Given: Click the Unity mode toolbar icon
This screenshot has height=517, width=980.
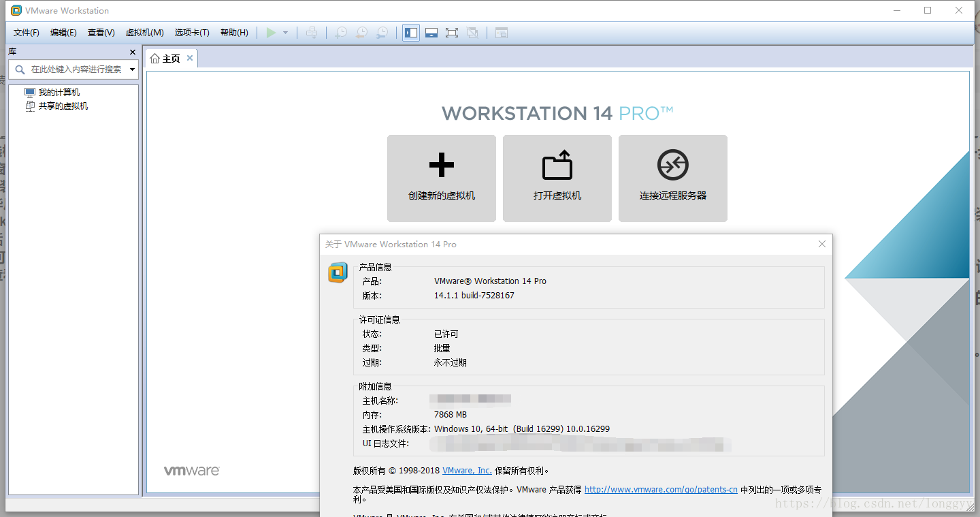Looking at the screenshot, I should [x=472, y=33].
